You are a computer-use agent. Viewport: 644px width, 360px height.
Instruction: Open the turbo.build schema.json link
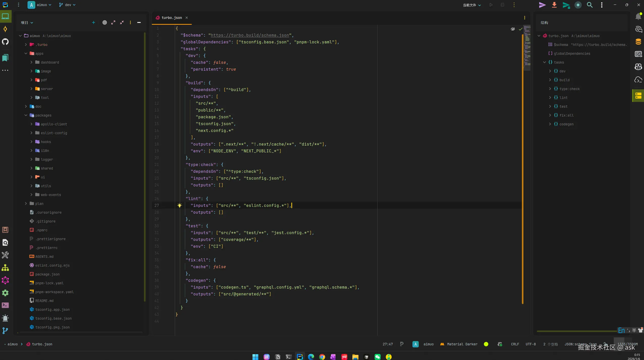(x=250, y=35)
